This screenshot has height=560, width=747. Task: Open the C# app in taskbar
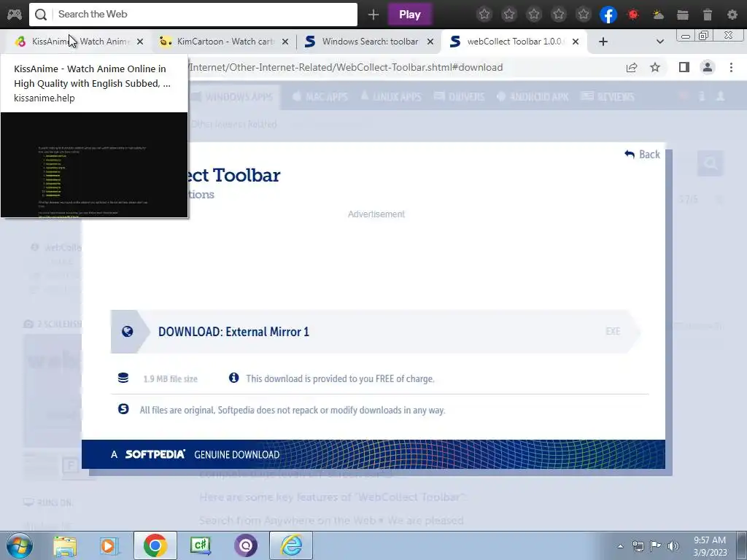pos(201,545)
